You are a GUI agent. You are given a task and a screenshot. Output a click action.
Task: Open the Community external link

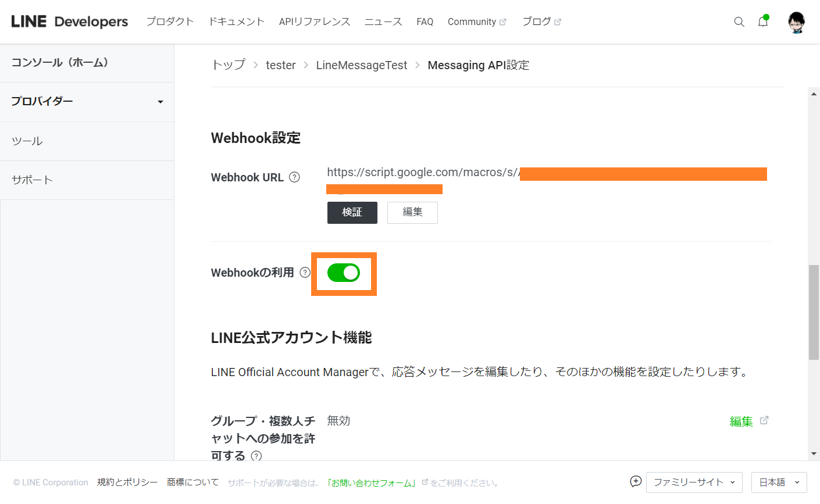477,22
